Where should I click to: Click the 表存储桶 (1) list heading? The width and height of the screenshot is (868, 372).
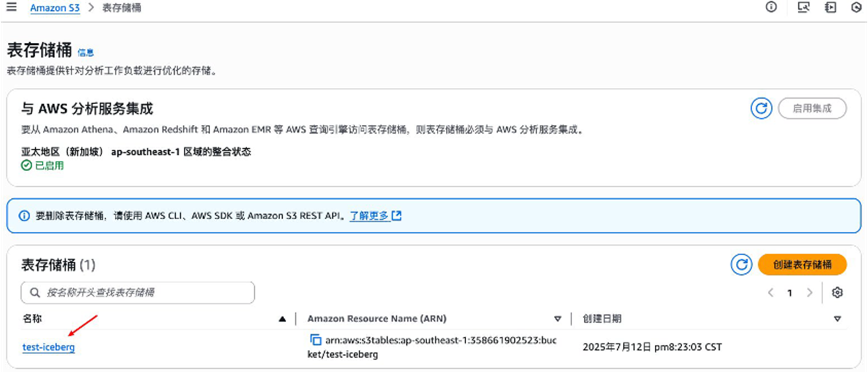58,265
